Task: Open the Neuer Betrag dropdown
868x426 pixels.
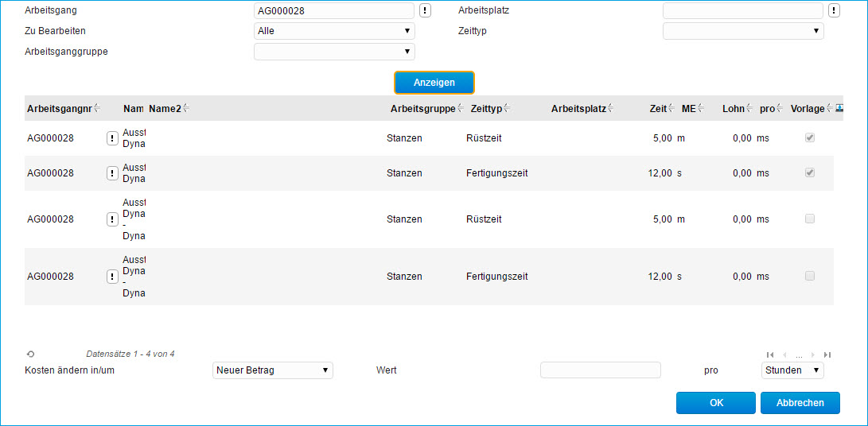Action: [273, 370]
